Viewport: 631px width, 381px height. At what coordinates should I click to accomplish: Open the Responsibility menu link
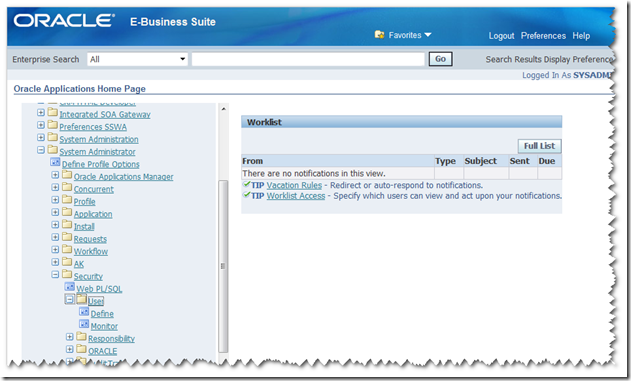coord(111,339)
